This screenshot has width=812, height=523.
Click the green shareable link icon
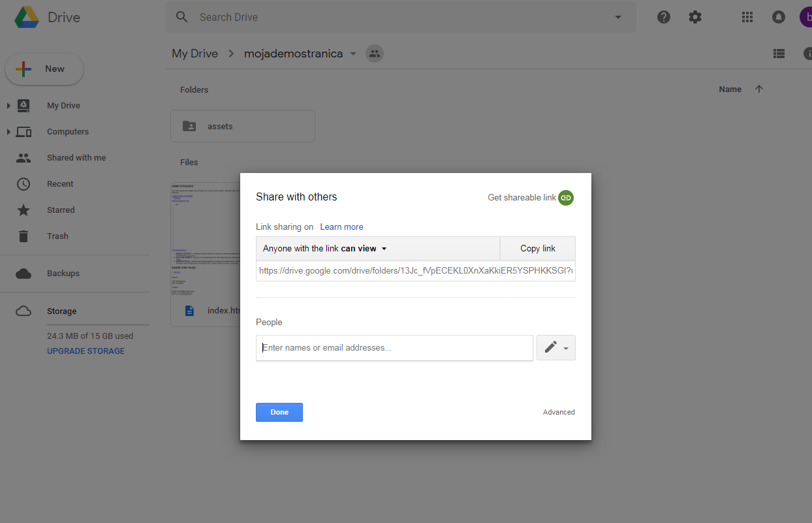pyautogui.click(x=566, y=197)
